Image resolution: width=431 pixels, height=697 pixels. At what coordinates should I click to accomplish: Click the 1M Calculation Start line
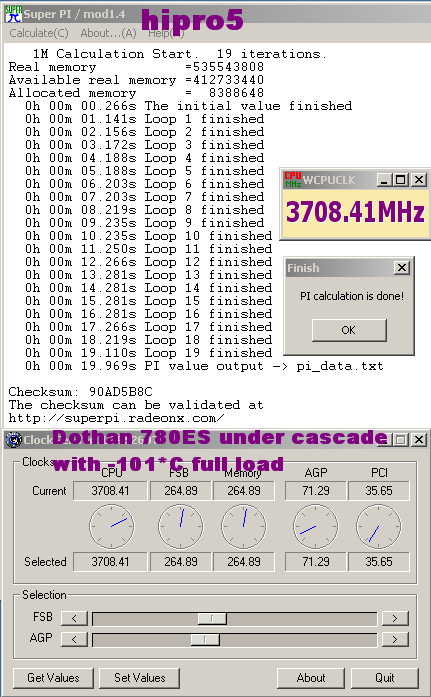180,54
